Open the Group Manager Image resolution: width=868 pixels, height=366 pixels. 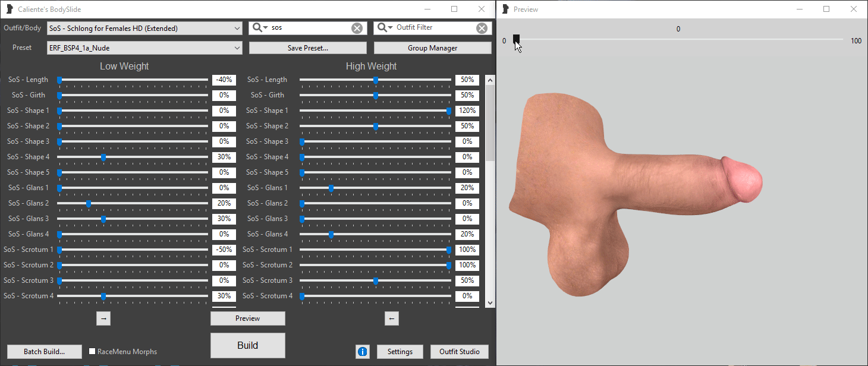click(432, 48)
